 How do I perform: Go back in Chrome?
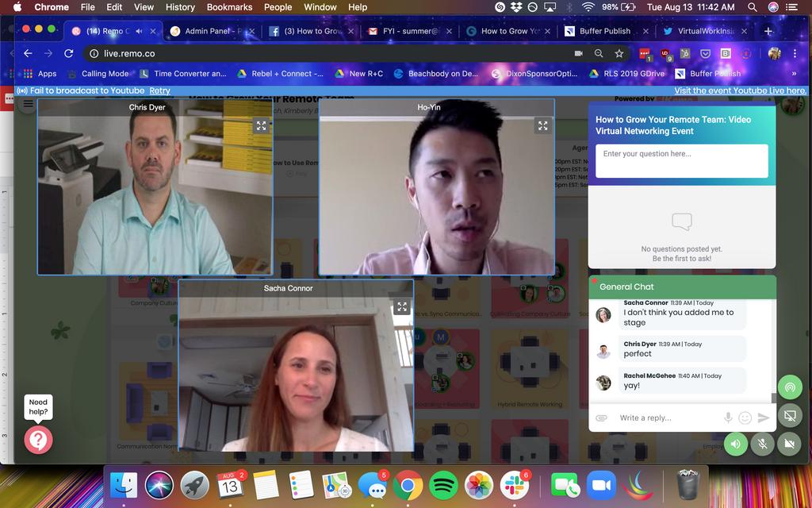pos(28,53)
